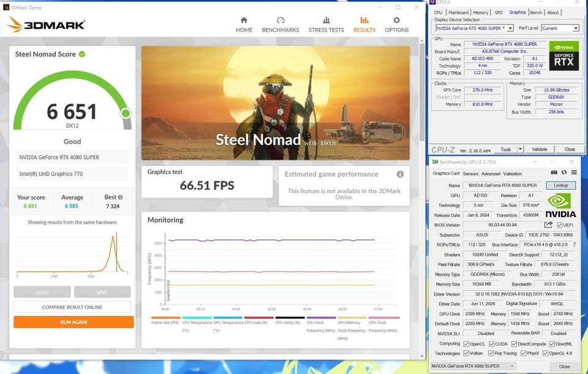This screenshot has height=374, width=588.
Task: Click the BIOS export share icon in GPU-Z
Action: pos(548,224)
